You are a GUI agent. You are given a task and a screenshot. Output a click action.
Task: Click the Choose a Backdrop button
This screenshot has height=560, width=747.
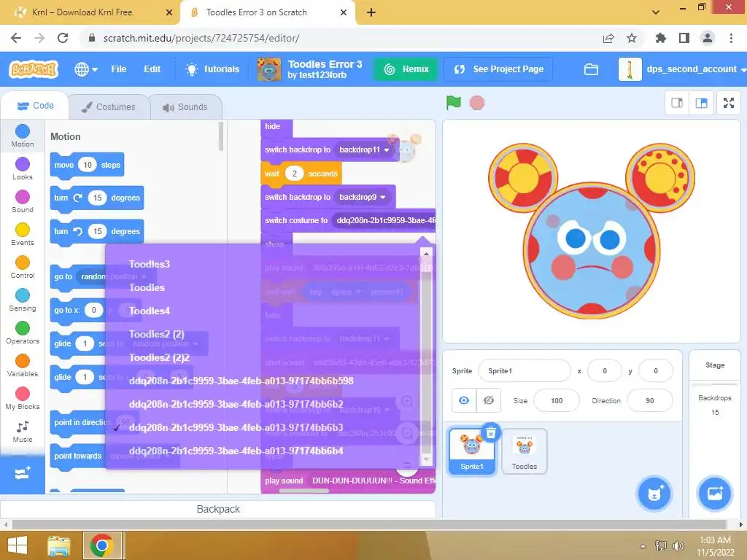[x=715, y=494]
